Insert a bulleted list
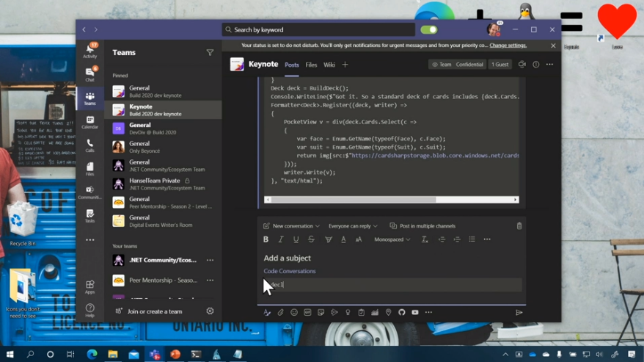This screenshot has height=362, width=644. pos(472,239)
